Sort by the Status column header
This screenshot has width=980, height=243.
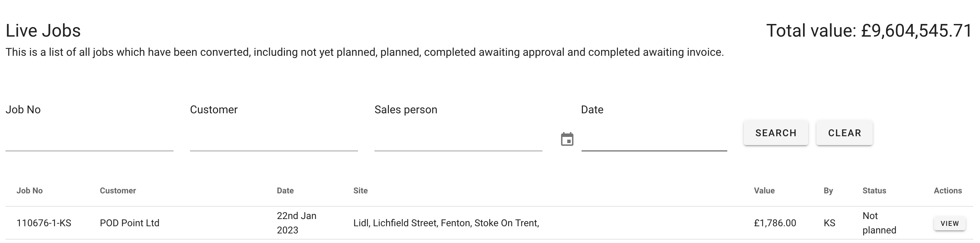pos(874,191)
